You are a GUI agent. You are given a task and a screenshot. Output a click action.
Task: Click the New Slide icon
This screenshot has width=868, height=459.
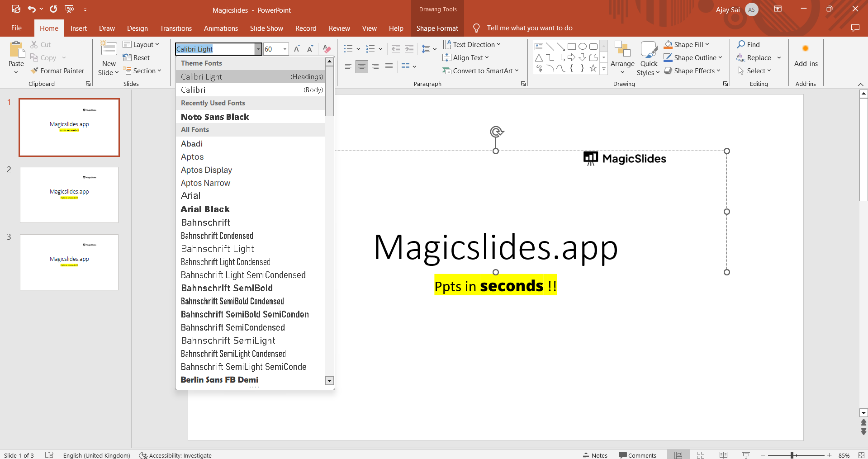(x=109, y=49)
